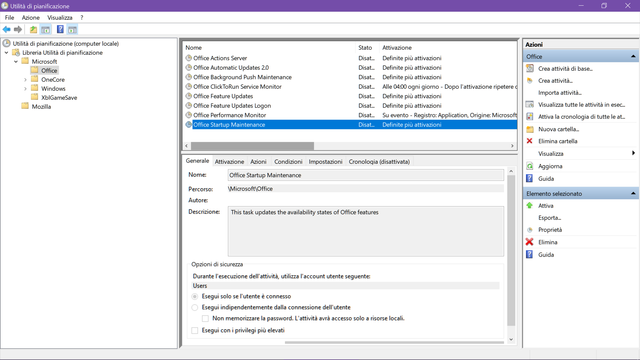Collapse the Office actions section header

click(633, 56)
